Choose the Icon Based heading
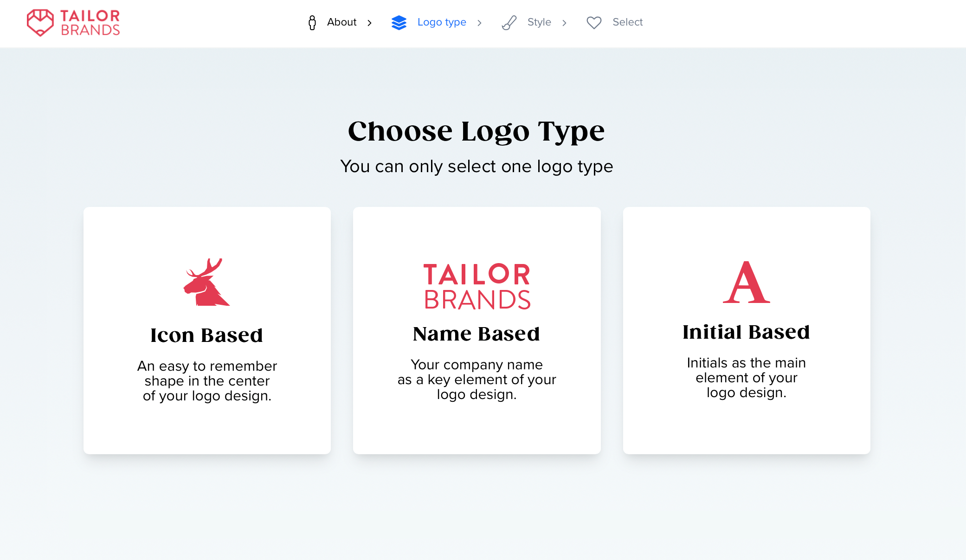 coord(206,335)
